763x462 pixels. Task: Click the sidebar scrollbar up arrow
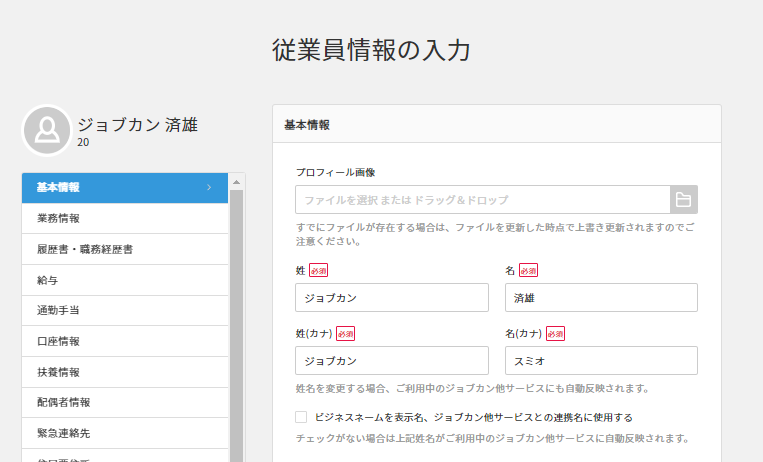click(236, 182)
